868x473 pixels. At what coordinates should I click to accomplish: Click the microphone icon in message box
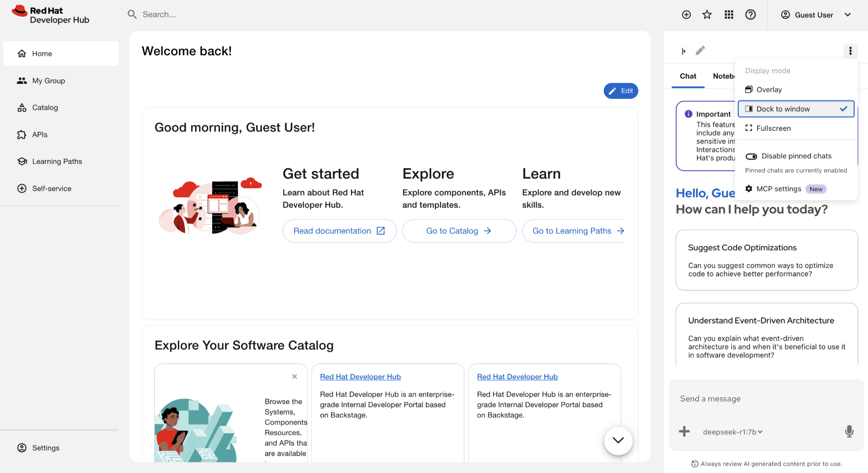pyautogui.click(x=849, y=432)
